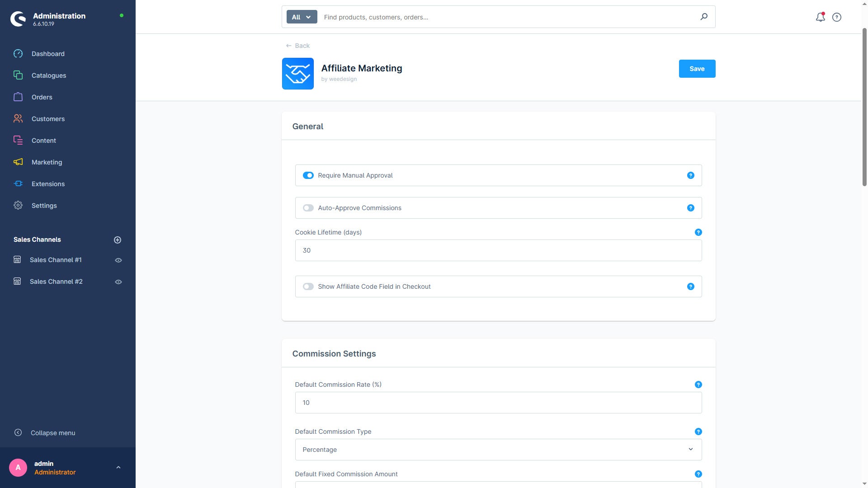Toggle visibility eye for Sales Channel #2
868x488 pixels.
click(118, 282)
